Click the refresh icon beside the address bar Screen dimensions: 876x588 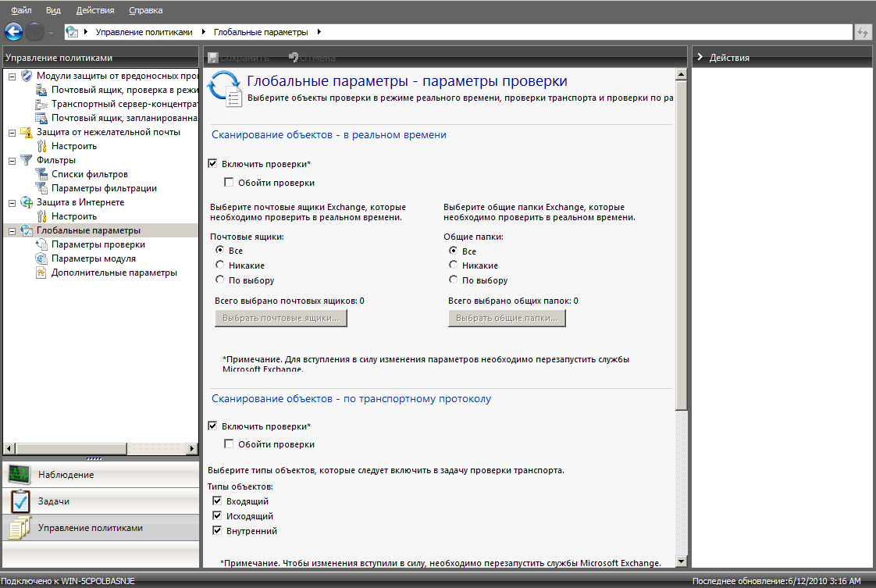tap(863, 33)
